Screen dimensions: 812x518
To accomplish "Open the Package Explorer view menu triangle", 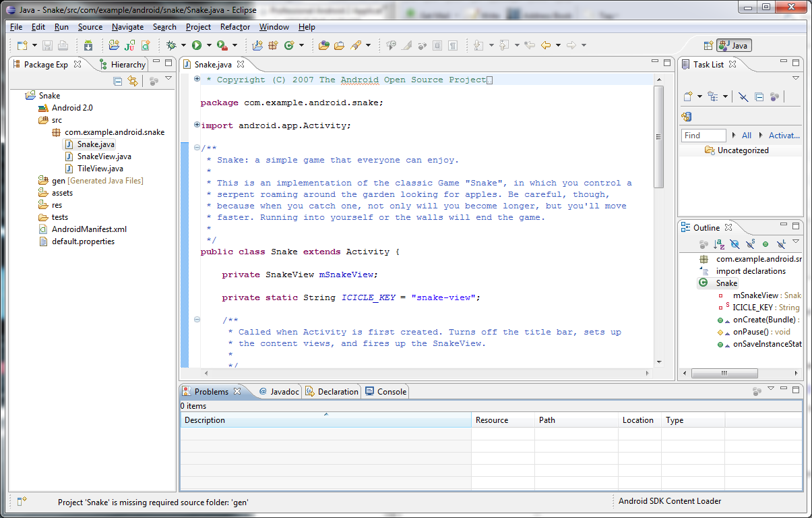I will (x=168, y=79).
